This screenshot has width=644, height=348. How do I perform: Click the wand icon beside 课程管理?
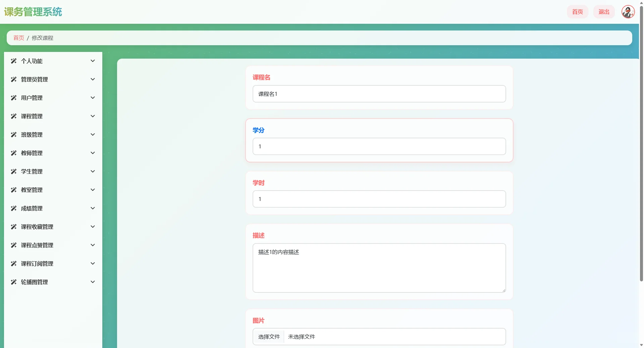(13, 116)
